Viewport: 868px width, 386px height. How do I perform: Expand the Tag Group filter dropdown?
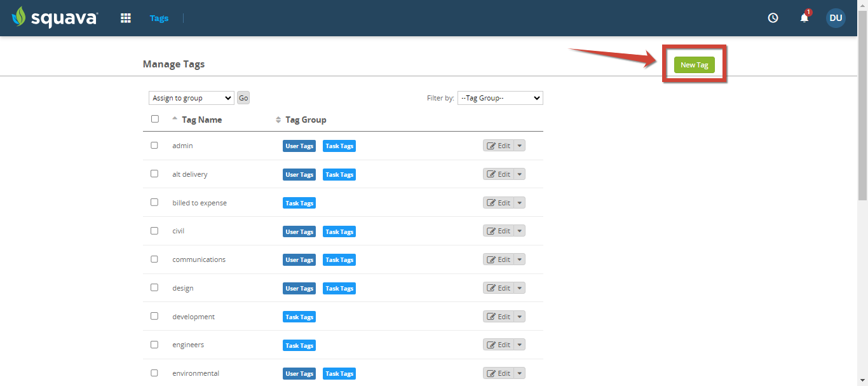point(500,98)
